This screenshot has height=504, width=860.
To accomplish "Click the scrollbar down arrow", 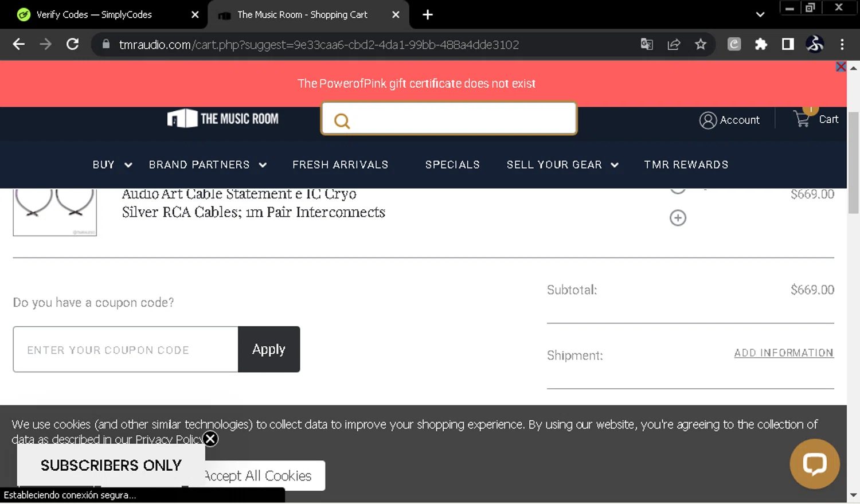I will point(853,495).
